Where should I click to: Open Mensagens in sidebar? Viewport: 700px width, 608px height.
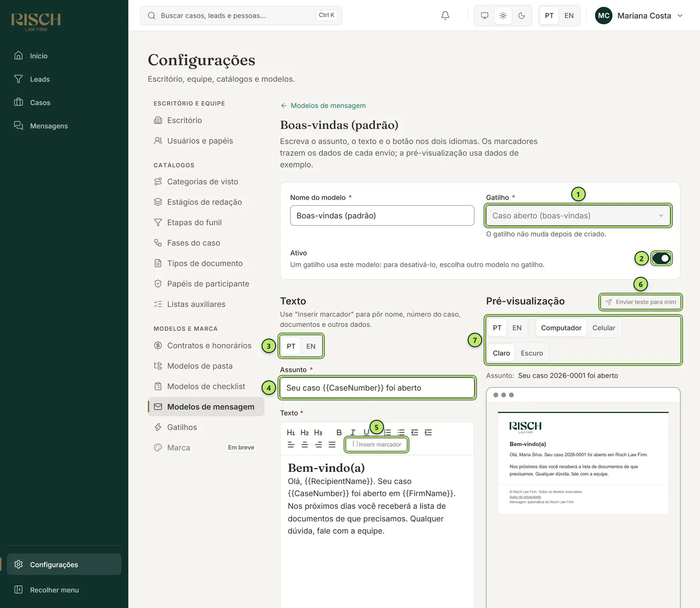64,126
